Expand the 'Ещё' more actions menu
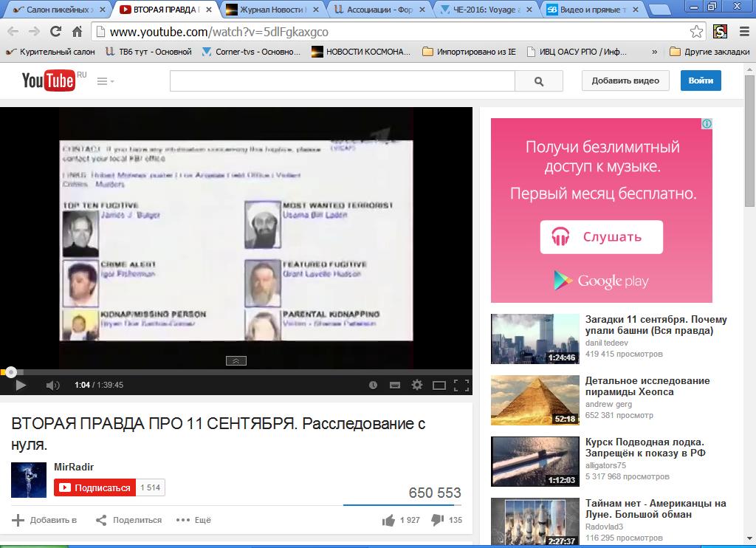The height and width of the screenshot is (548, 756). [194, 520]
